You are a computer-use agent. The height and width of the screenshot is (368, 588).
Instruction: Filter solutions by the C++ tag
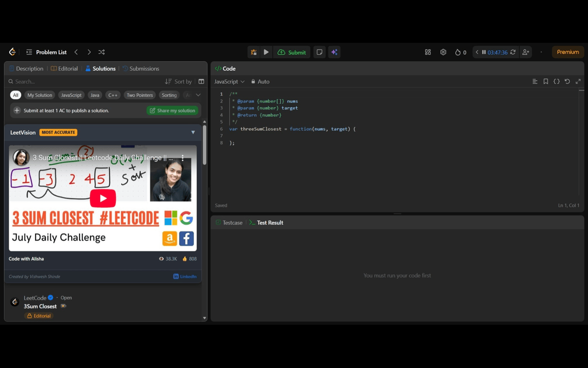113,95
